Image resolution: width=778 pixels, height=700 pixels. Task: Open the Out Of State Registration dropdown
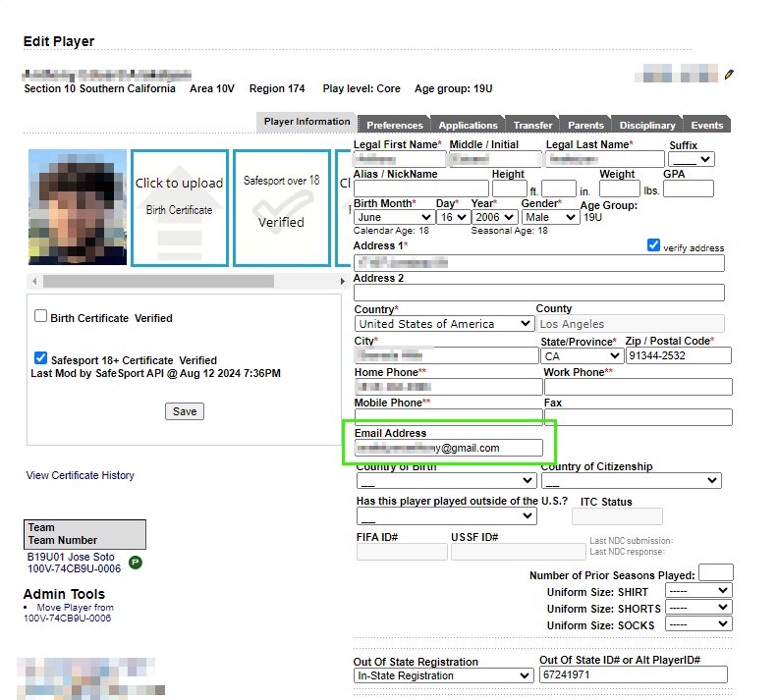click(444, 675)
